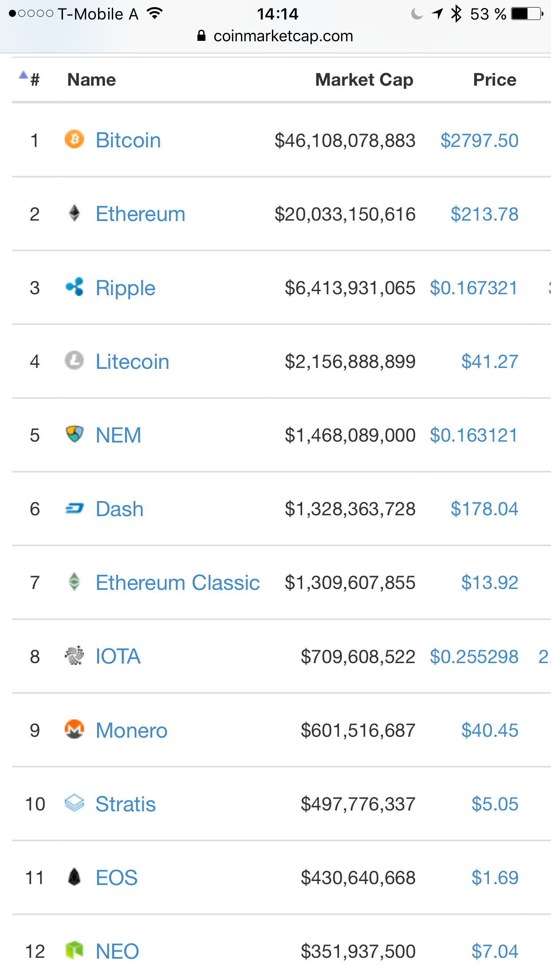This screenshot has height=980, width=551.
Task: Tap the battery status indicator
Action: pos(527,14)
